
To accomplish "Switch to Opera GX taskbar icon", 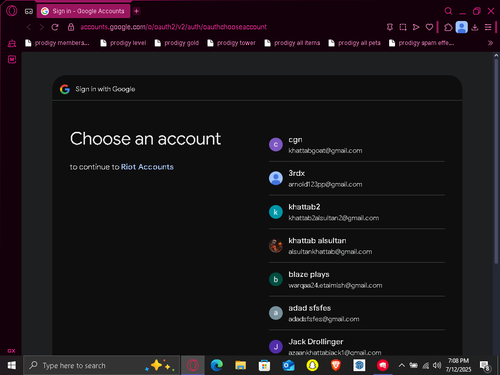I will tap(193, 365).
